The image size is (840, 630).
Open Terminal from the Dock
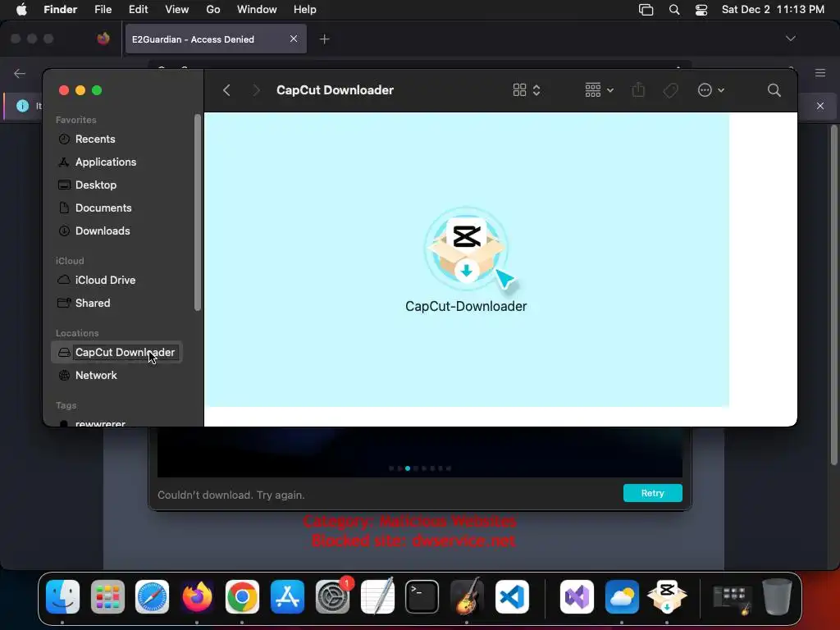[x=422, y=597]
